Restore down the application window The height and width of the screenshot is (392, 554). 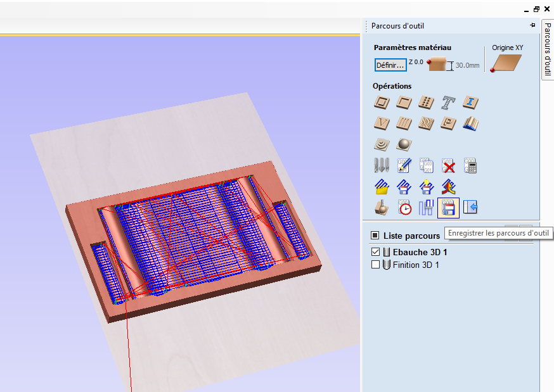[x=536, y=9]
